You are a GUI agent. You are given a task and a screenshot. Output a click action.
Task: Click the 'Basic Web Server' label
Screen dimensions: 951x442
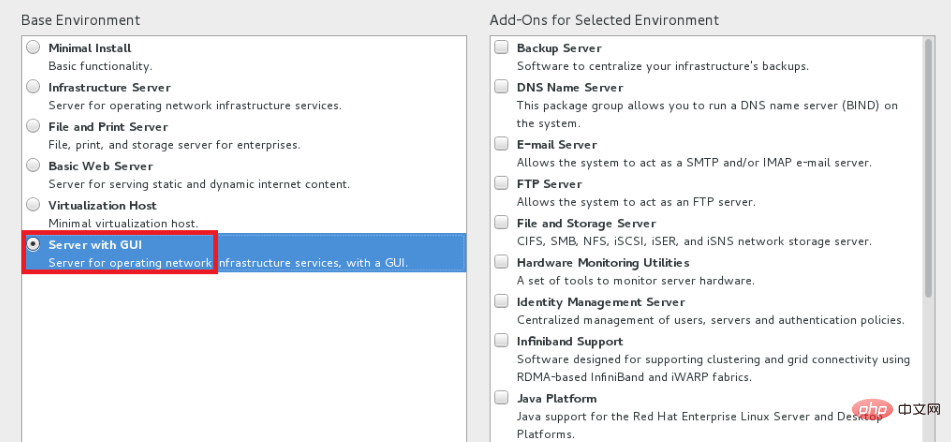pos(101,166)
